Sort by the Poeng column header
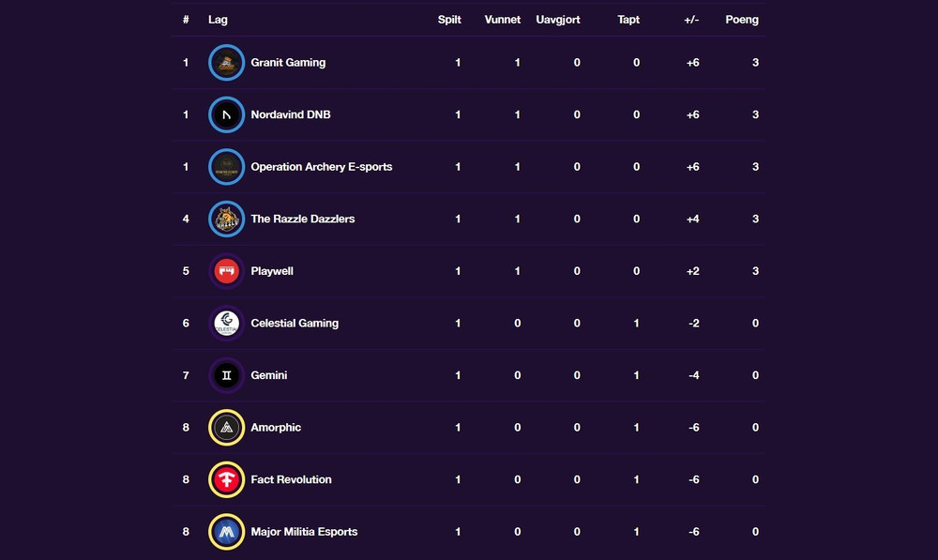Image resolution: width=938 pixels, height=560 pixels. click(742, 20)
